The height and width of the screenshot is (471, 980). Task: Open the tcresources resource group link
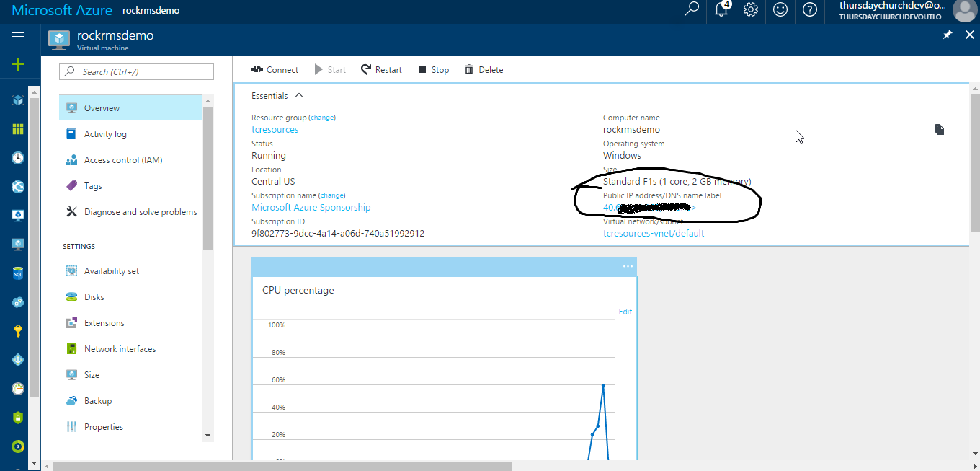coord(275,130)
